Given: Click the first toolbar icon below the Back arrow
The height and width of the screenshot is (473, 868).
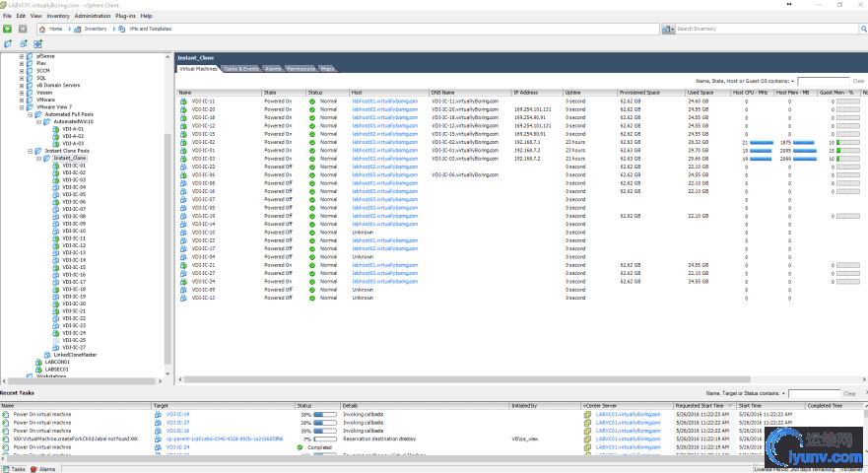Looking at the screenshot, I should click(x=8, y=43).
